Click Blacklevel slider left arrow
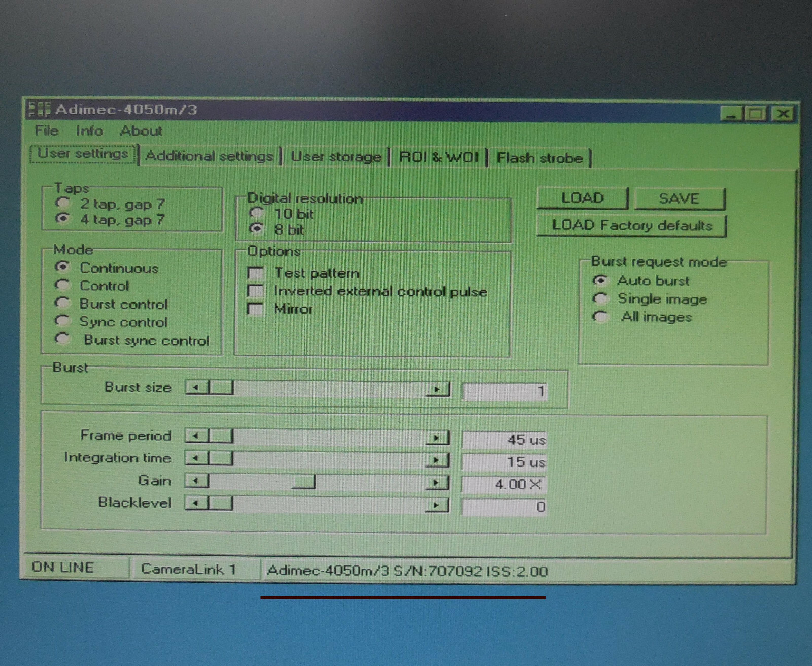This screenshot has width=812, height=666. [x=197, y=503]
